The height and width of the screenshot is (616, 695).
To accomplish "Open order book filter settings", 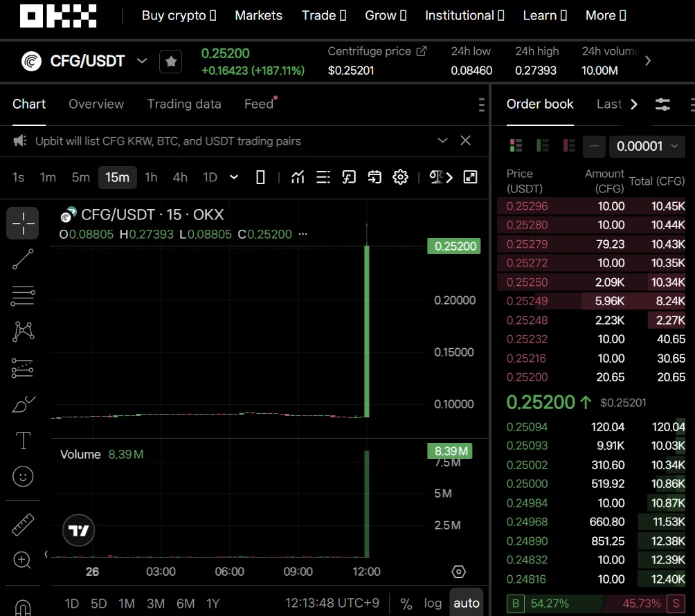I will pos(662,105).
